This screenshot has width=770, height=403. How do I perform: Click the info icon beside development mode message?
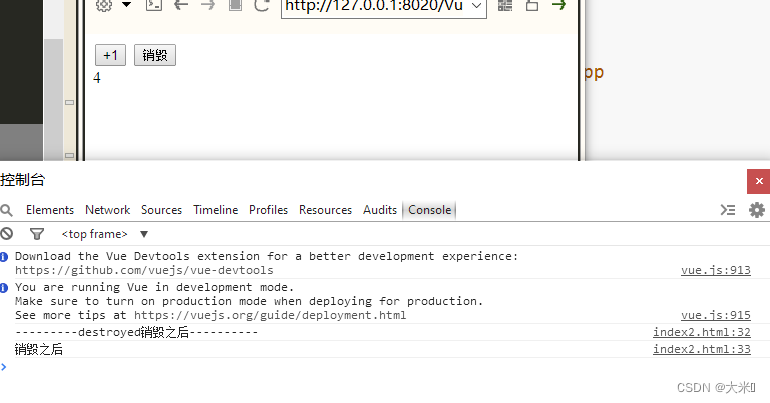4,288
